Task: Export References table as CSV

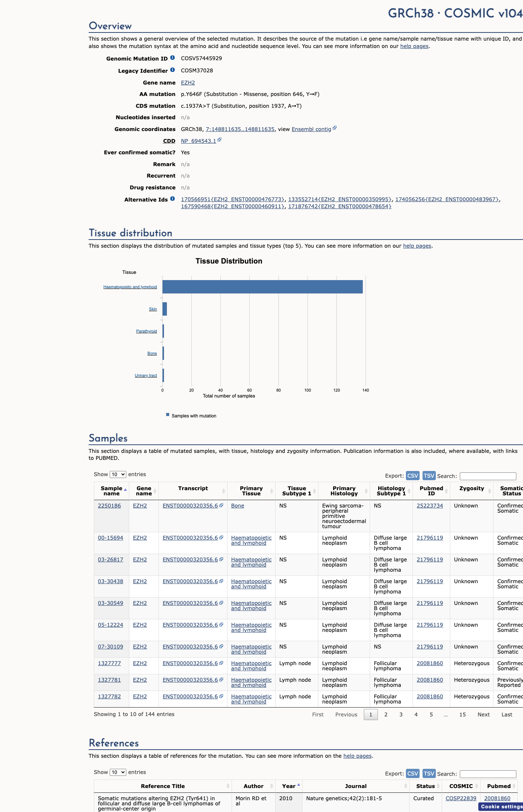Action: [x=413, y=774]
